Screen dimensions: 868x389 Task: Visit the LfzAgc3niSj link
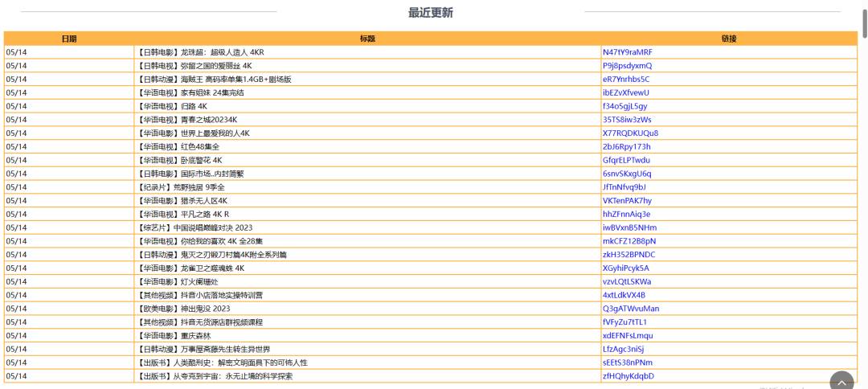[624, 349]
